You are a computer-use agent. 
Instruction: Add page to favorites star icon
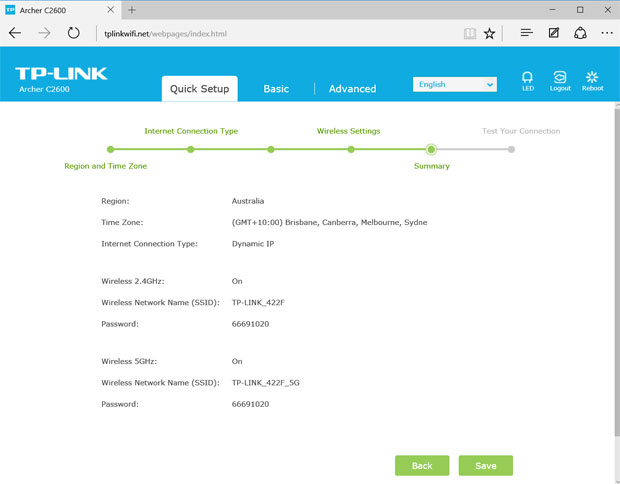coord(490,34)
